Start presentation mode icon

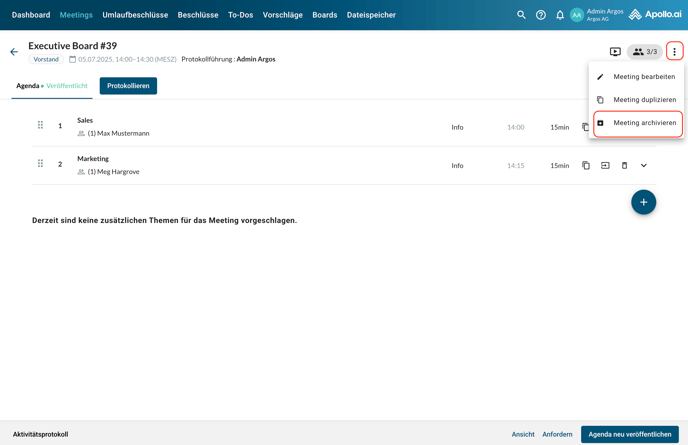(x=615, y=52)
